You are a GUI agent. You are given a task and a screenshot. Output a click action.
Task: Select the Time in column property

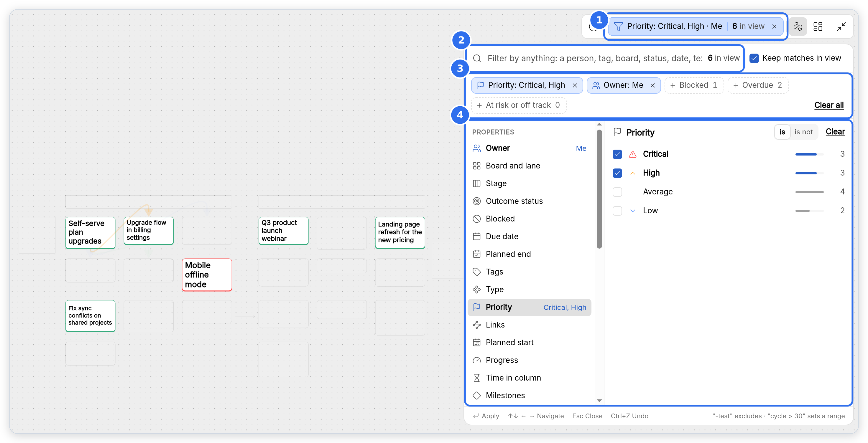tap(529, 378)
